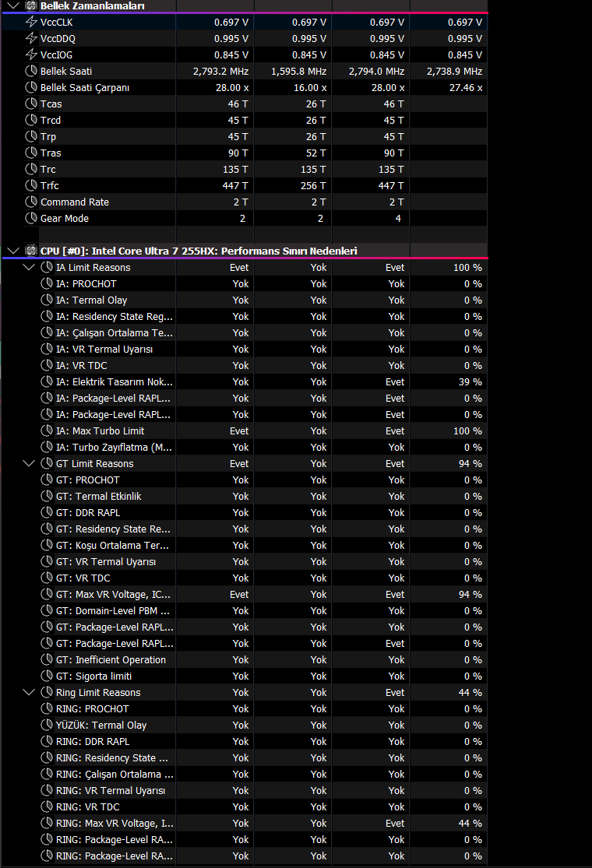592x868 pixels.
Task: Select the 'GT: Residency State Re...' label
Action: point(113,529)
